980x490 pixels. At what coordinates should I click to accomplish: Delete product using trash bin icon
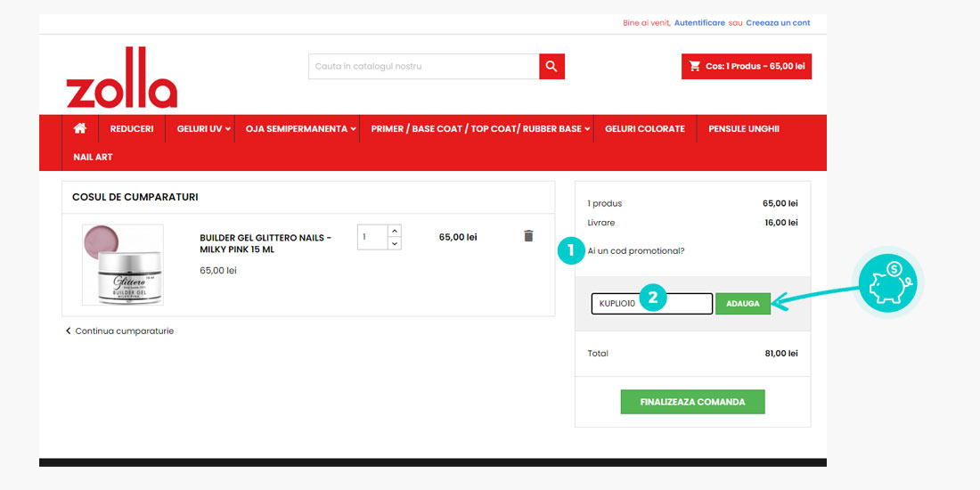pos(528,236)
